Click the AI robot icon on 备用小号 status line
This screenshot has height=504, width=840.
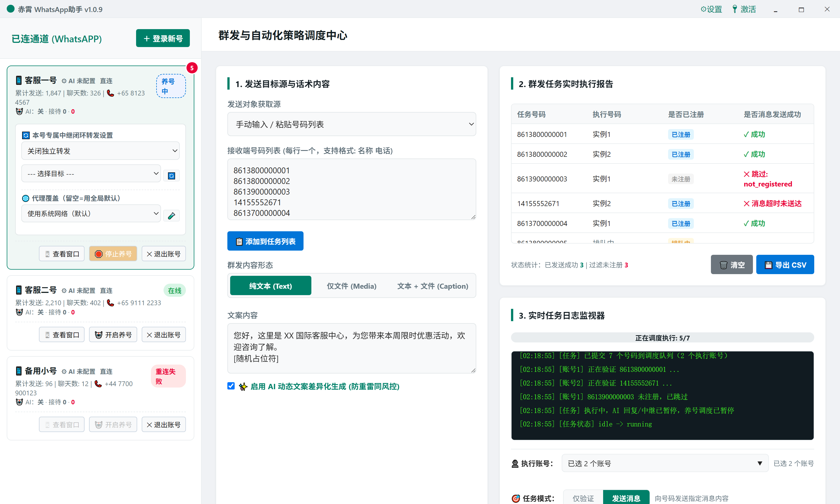click(19, 402)
